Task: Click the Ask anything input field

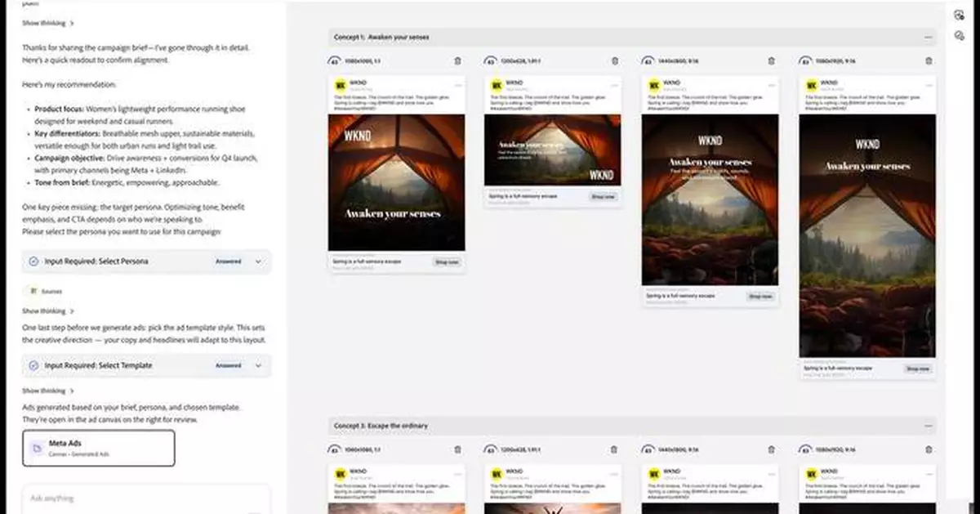Action: tap(147, 498)
